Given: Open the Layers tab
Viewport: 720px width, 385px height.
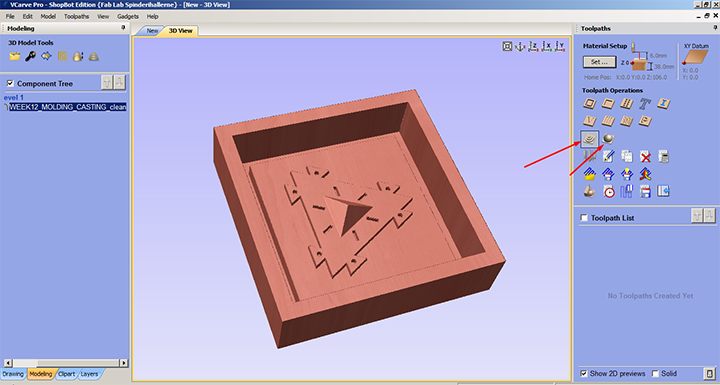Looking at the screenshot, I should (x=89, y=374).
